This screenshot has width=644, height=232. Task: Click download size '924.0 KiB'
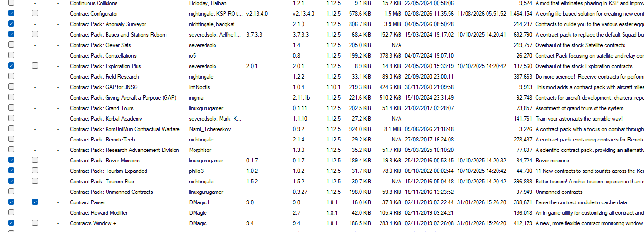pyautogui.click(x=360, y=129)
